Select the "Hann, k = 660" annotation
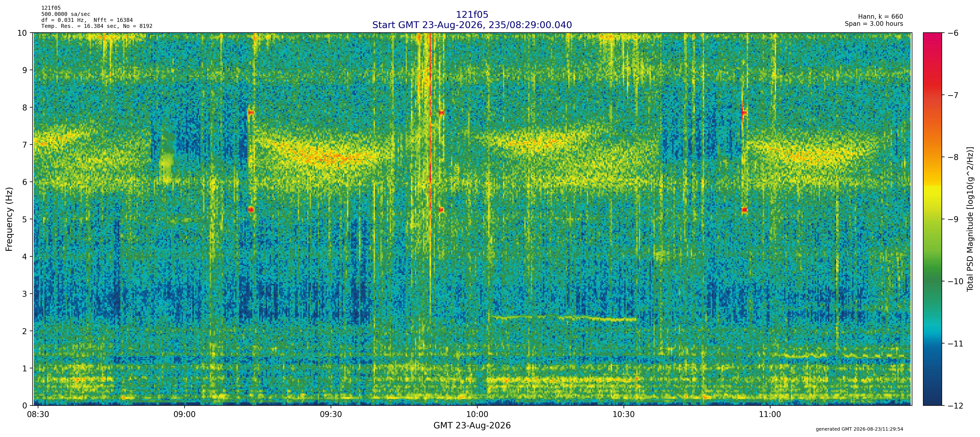This screenshot has height=437, width=980. coord(880,17)
